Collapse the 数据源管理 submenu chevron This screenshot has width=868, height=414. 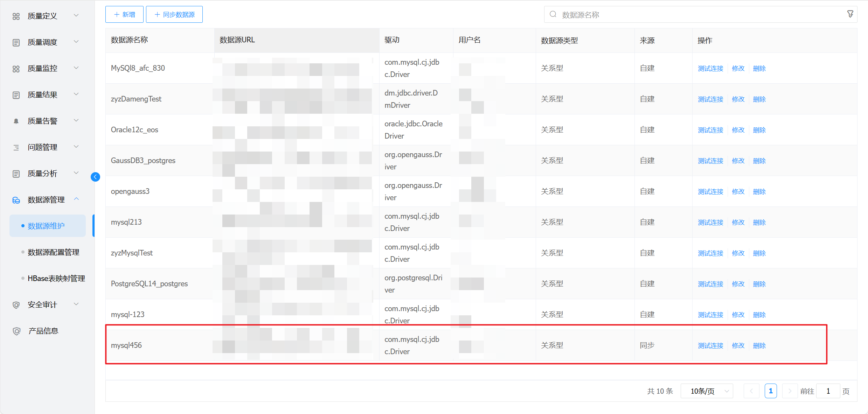click(76, 199)
